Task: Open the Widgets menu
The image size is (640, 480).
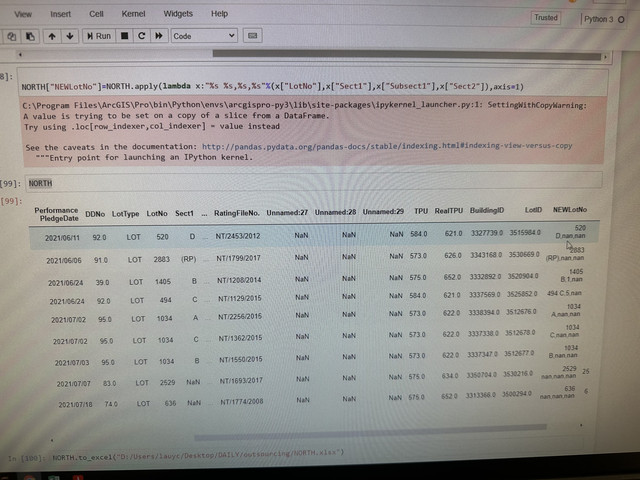Action: pos(178,14)
